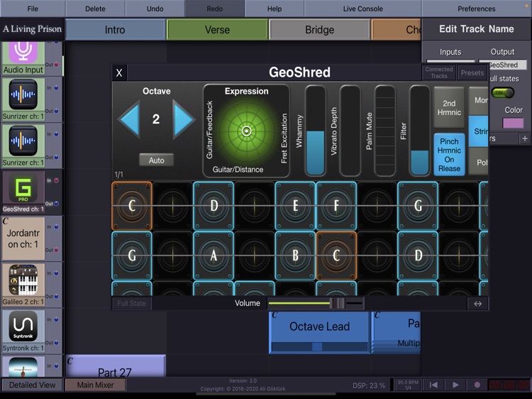Screen dimensions: 532x399
Task: Tap the G pad in top row
Action: coord(418,206)
